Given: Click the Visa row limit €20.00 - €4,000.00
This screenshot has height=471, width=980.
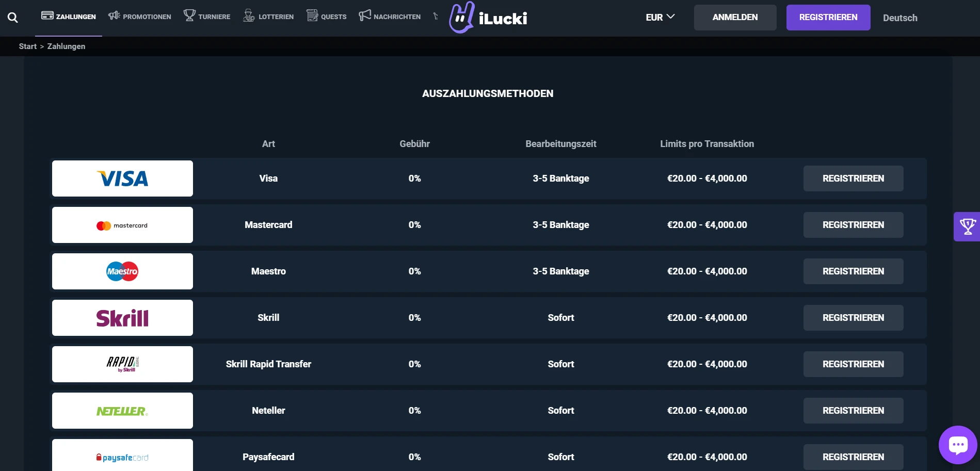Looking at the screenshot, I should [707, 178].
